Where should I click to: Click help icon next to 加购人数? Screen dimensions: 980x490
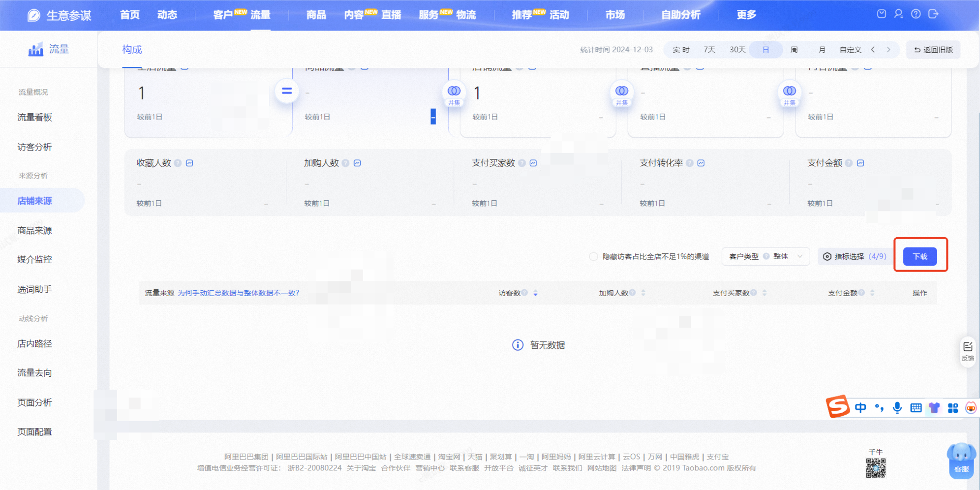coord(346,163)
